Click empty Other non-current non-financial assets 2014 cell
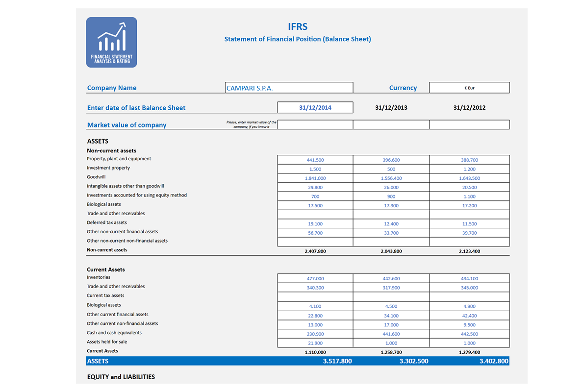This screenshot has width=585, height=392. coord(315,242)
